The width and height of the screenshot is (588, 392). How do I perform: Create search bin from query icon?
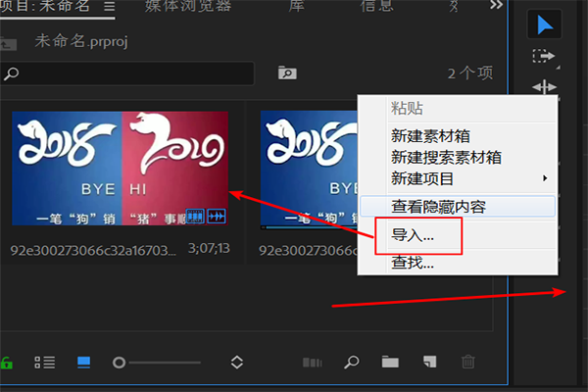tap(287, 73)
